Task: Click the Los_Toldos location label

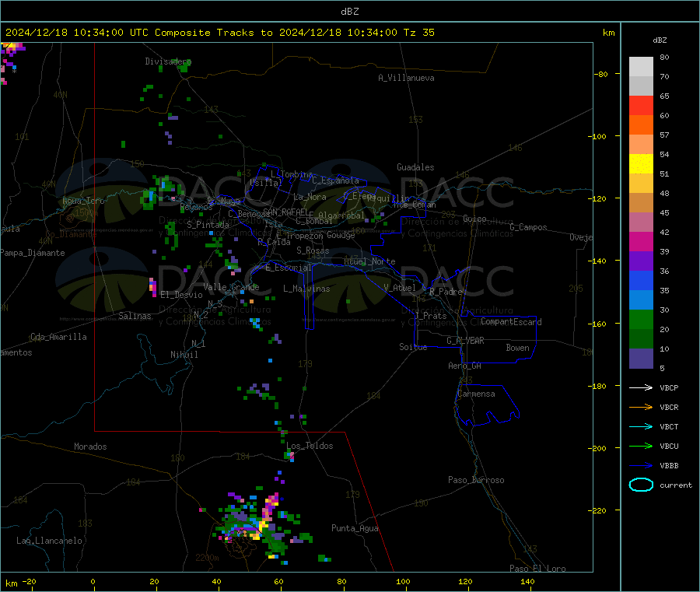Action: tap(310, 446)
